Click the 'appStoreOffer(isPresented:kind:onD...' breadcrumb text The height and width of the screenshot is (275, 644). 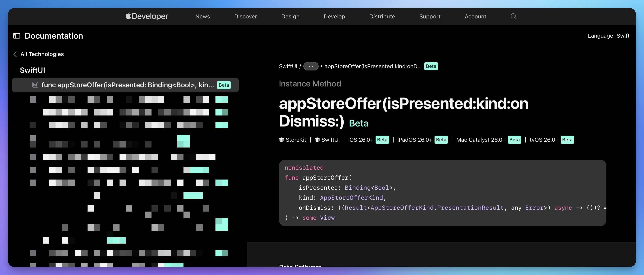click(373, 66)
